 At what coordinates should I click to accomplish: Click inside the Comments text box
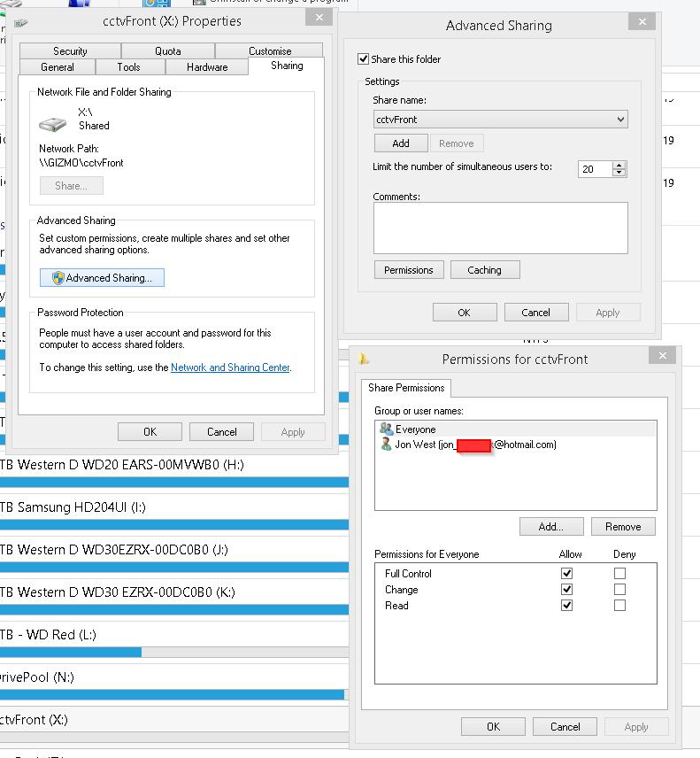(x=500, y=228)
